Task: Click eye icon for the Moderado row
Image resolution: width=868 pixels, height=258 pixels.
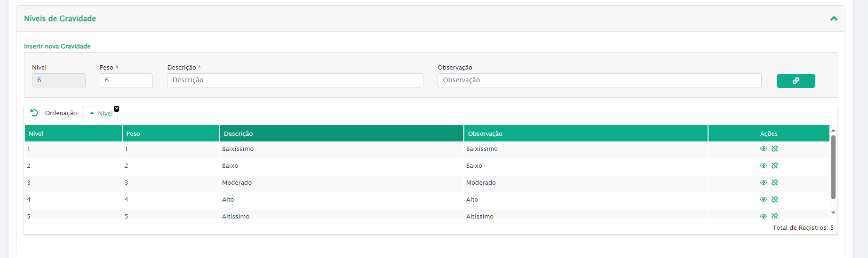Action: coord(763,182)
